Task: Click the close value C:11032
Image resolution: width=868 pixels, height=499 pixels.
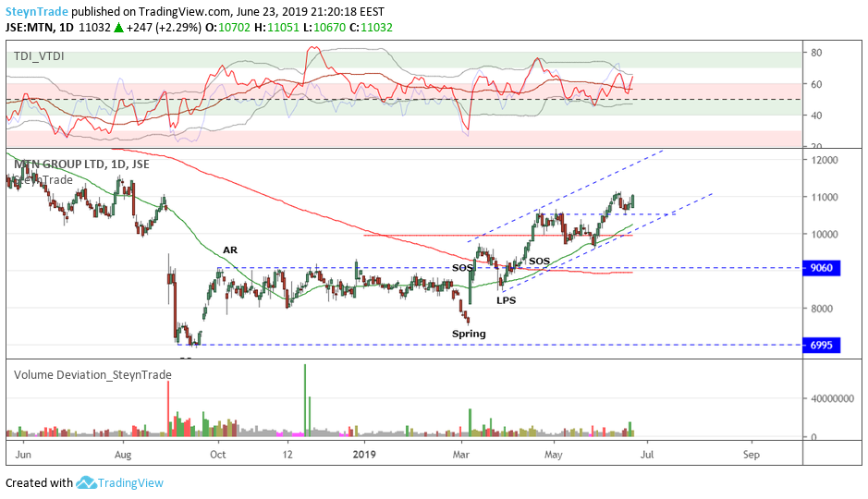Action: click(x=371, y=27)
